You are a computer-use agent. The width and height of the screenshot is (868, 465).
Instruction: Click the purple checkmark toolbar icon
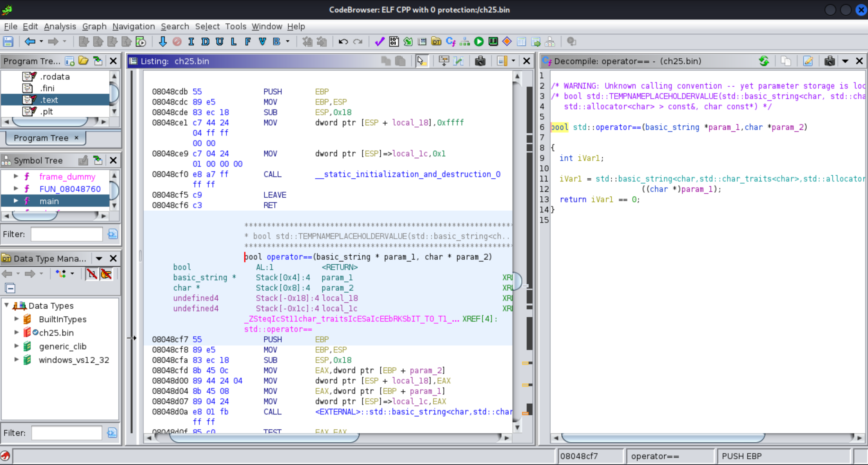pyautogui.click(x=379, y=42)
